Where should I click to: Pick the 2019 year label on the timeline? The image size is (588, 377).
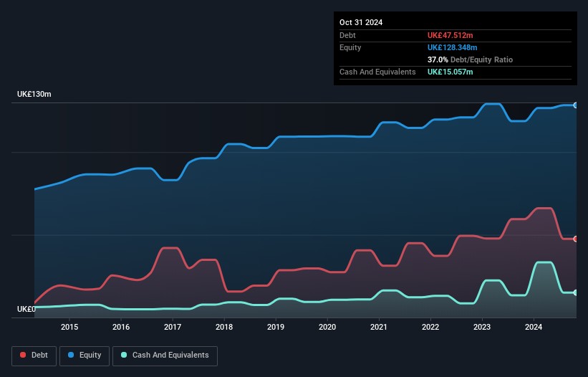click(x=276, y=328)
